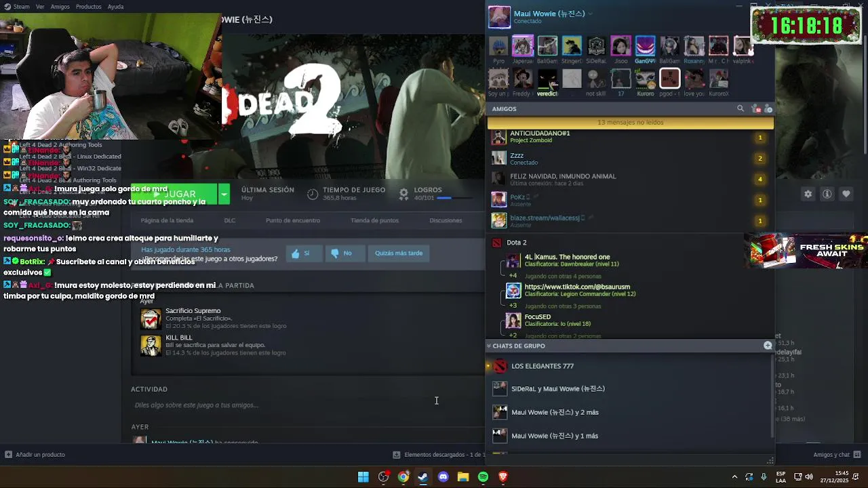This screenshot has height=488, width=868.
Task: Collapse the Chats de grupo section
Action: point(489,346)
